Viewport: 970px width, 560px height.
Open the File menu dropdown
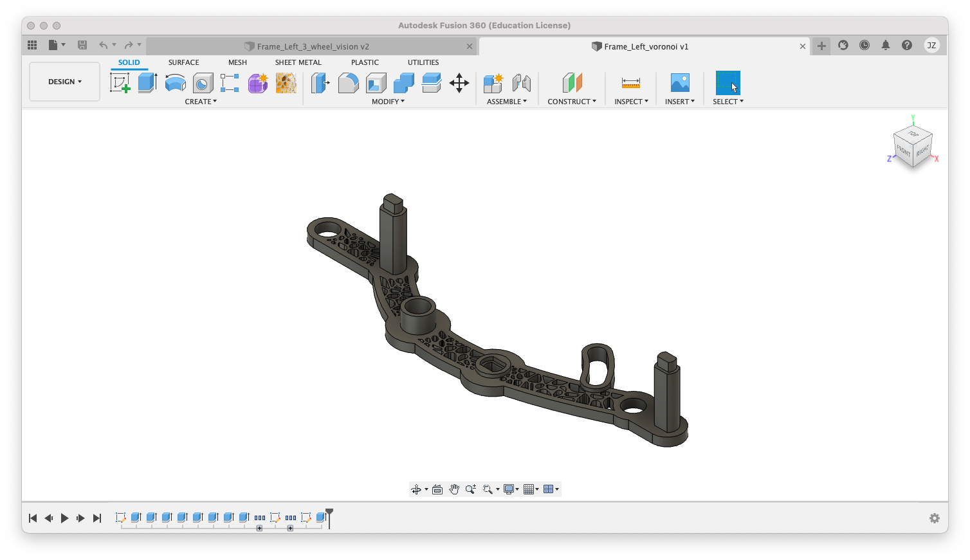[x=57, y=45]
